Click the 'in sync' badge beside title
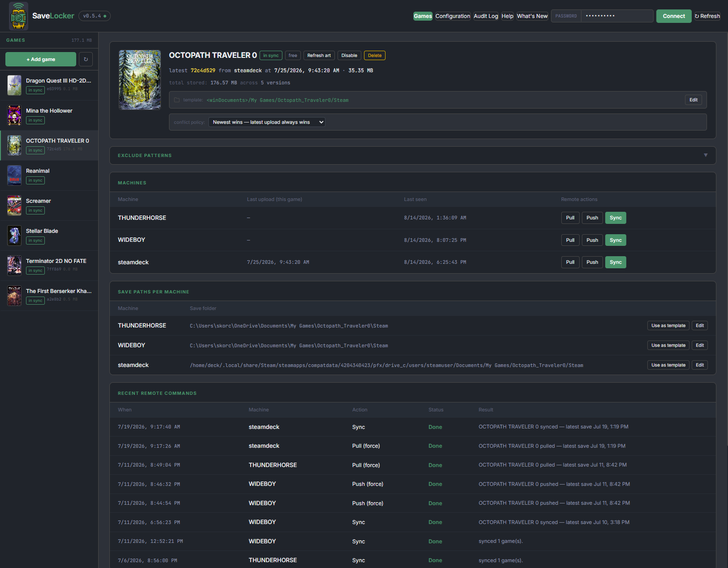This screenshot has width=728, height=568. click(x=271, y=56)
